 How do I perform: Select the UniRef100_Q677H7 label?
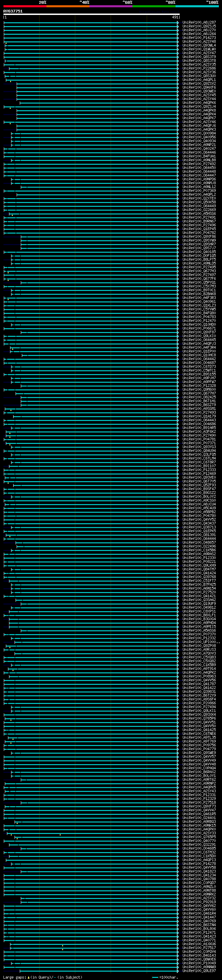(199, 394)
